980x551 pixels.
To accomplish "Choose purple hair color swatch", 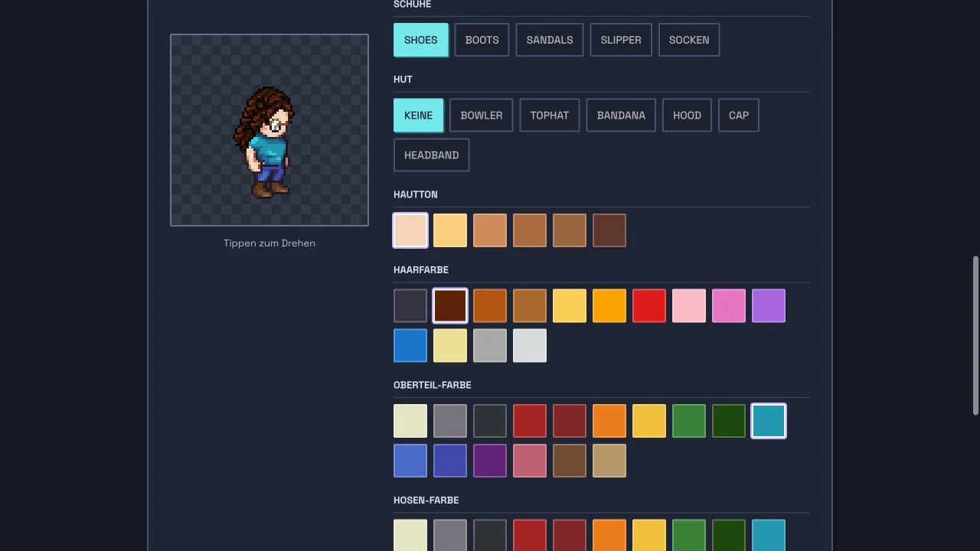I will [769, 306].
